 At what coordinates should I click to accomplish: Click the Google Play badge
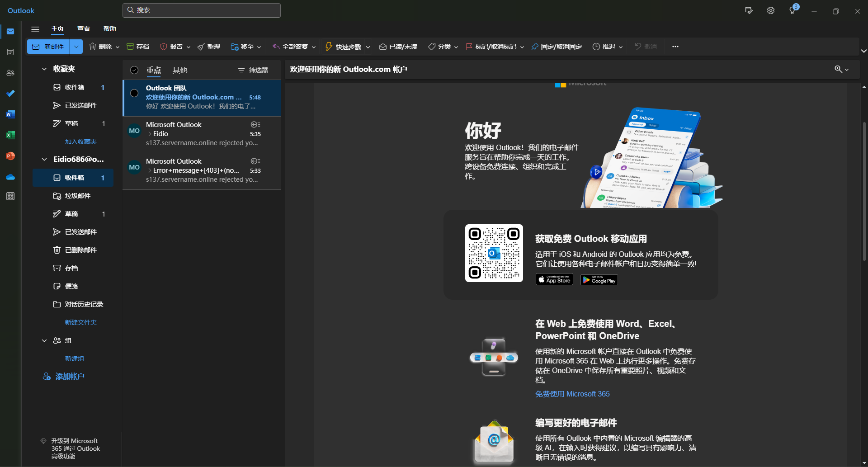599,280
